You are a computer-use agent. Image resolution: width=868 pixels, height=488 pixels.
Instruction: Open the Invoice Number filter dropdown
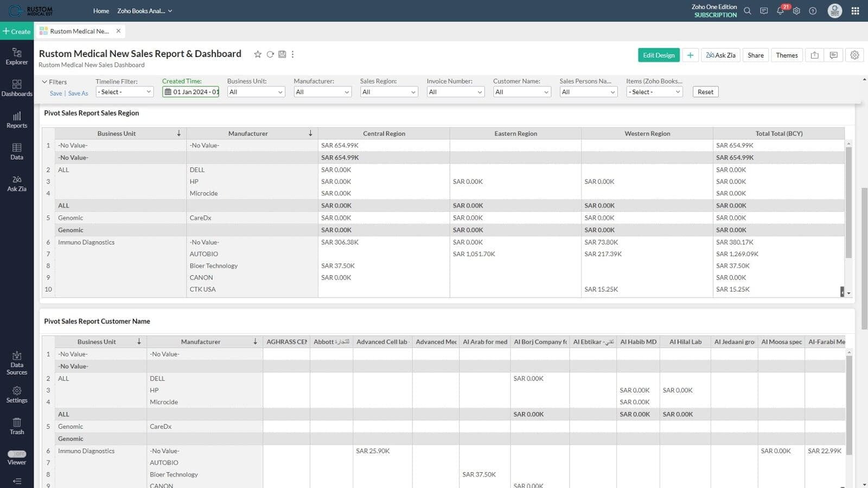(456, 92)
